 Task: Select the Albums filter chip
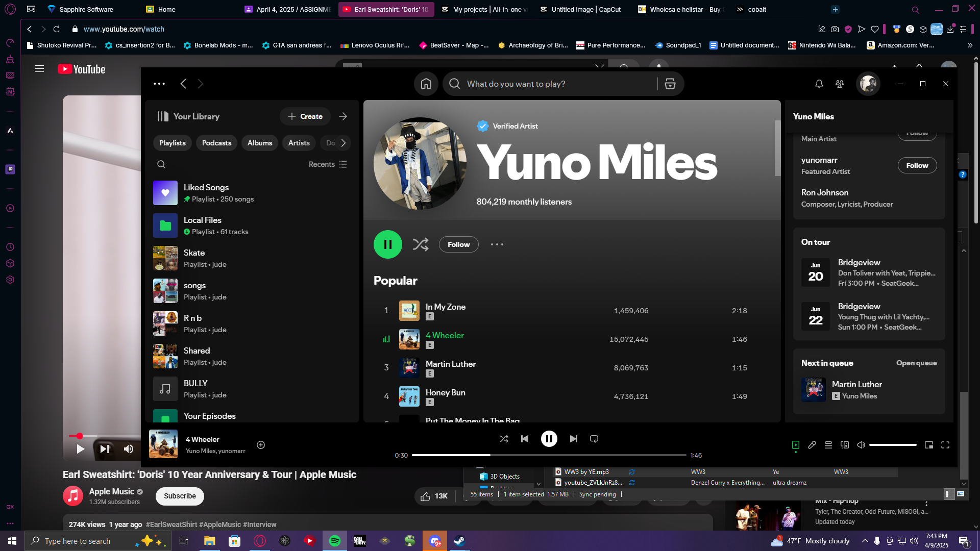pyautogui.click(x=260, y=143)
